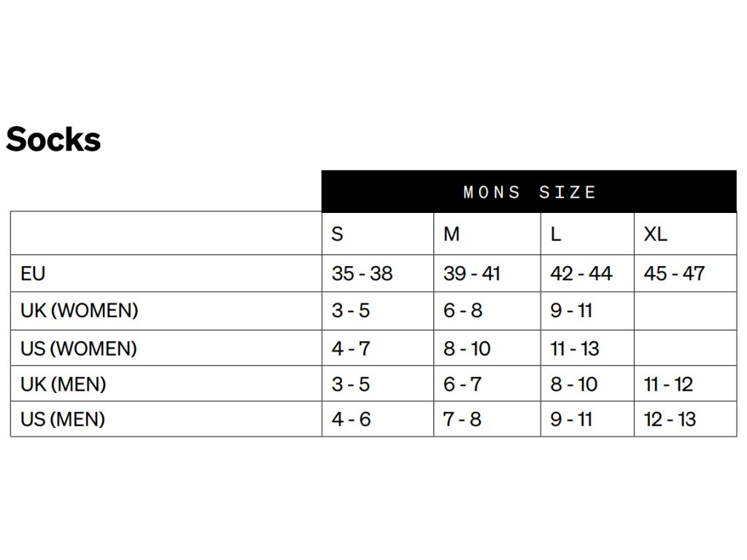Click the UK (WOMEN) row label
Image resolution: width=747 pixels, height=560 pixels.
(x=166, y=311)
